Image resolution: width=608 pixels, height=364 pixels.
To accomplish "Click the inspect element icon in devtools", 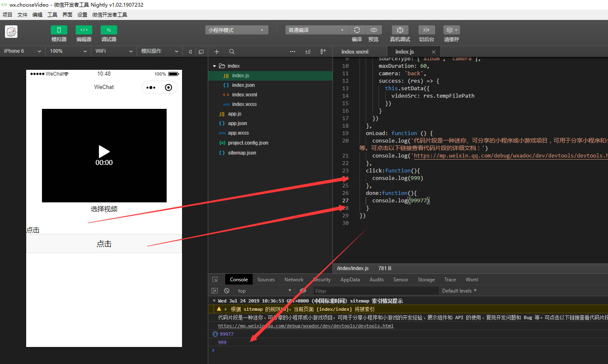I will pyautogui.click(x=215, y=280).
